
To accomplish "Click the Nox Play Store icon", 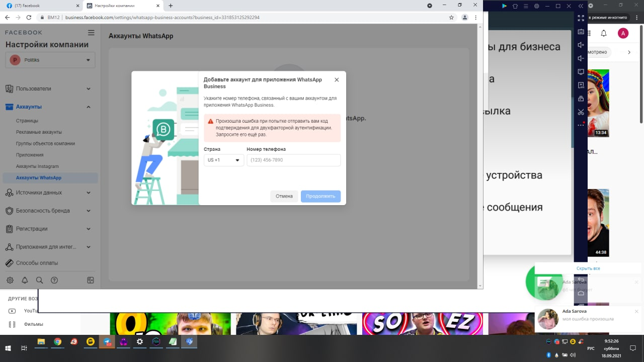I will (x=505, y=6).
